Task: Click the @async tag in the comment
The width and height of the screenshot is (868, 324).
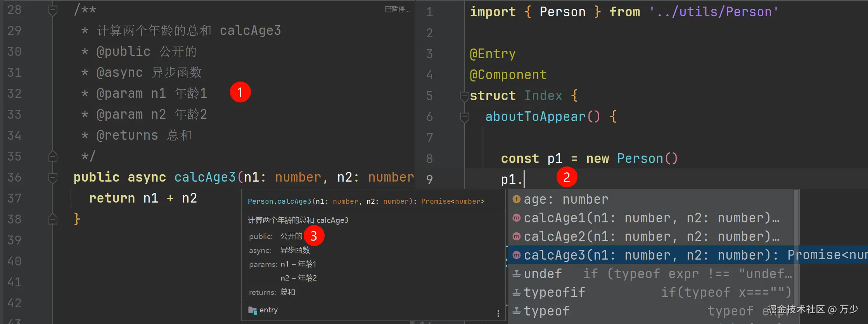Action: pyautogui.click(x=119, y=73)
